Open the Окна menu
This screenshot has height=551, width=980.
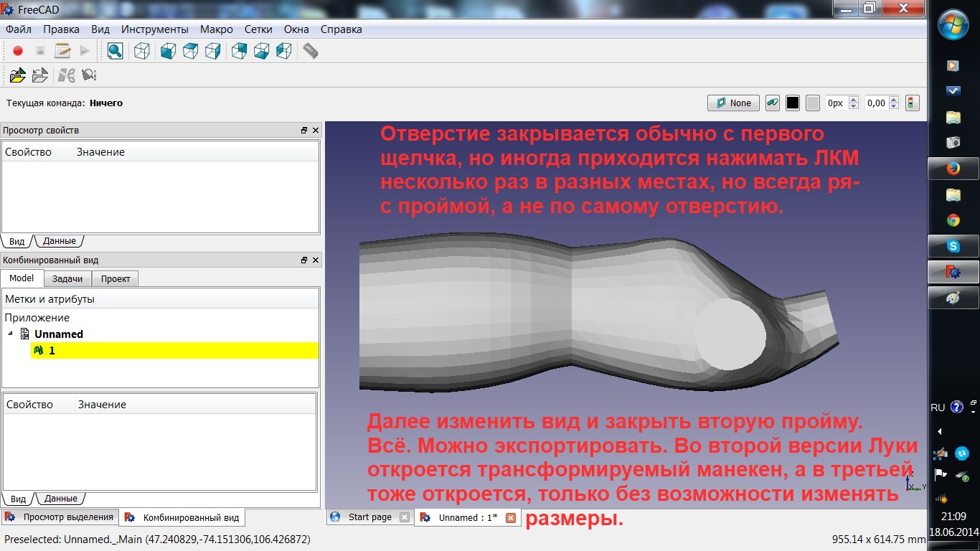coord(296,29)
